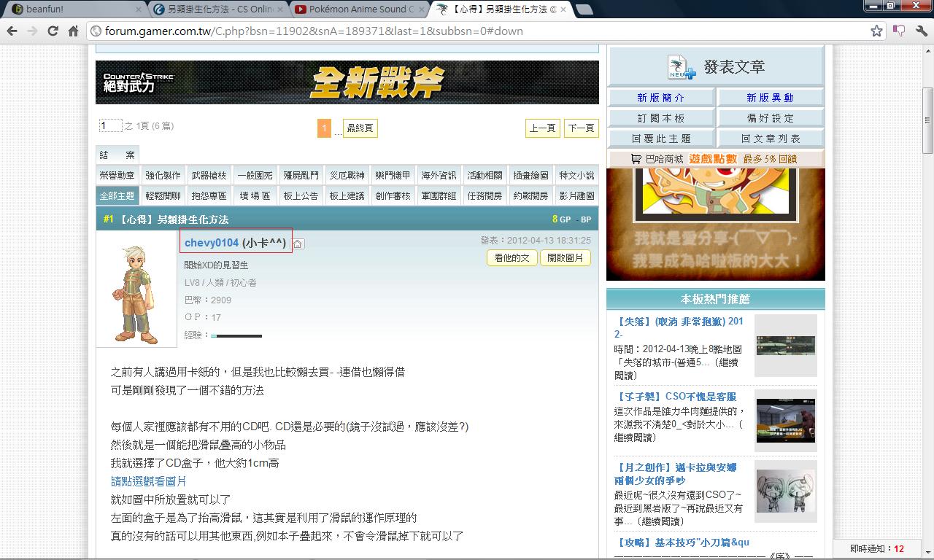
Task: Open the 樂鬥機甲 category
Action: 393,175
